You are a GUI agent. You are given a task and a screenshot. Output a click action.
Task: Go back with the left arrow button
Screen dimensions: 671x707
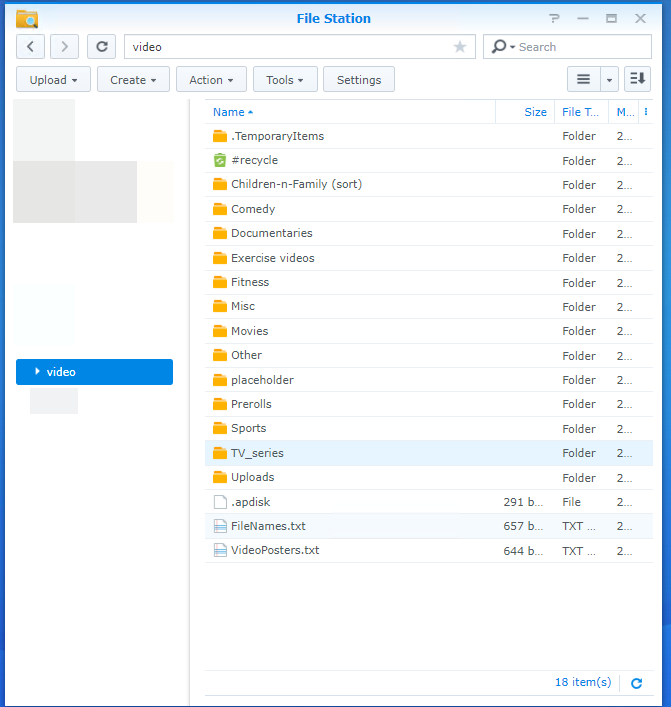click(x=30, y=46)
